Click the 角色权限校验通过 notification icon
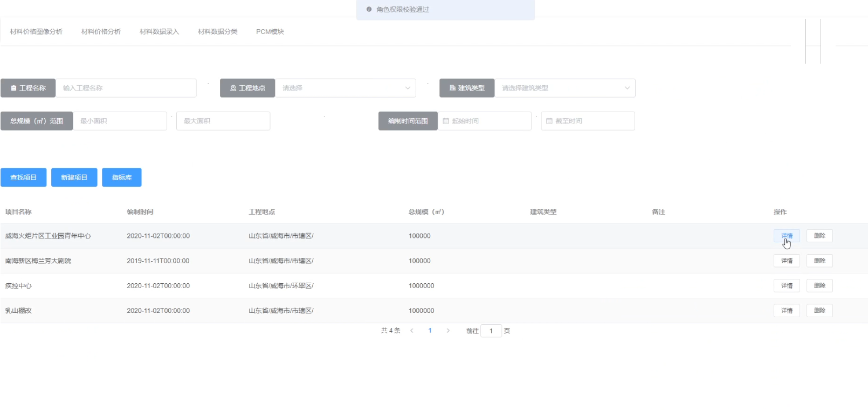Viewport: 868px width, 410px height. click(369, 9)
